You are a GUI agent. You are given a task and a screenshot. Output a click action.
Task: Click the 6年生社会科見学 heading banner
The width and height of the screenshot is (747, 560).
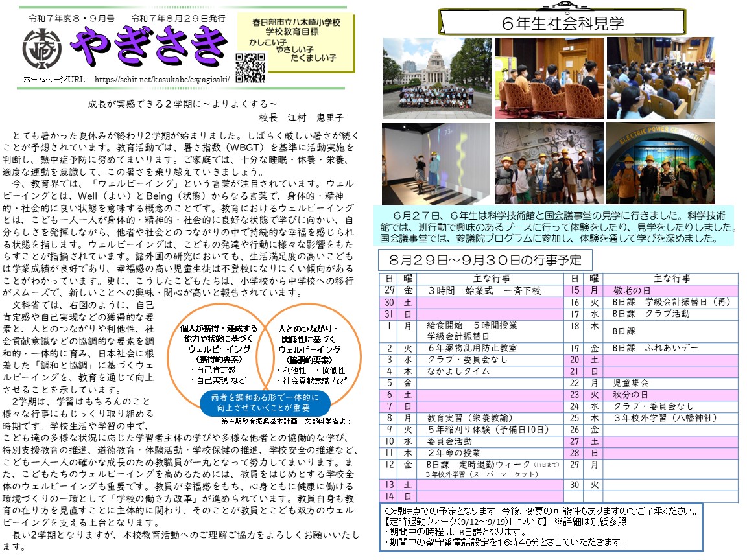562,23
